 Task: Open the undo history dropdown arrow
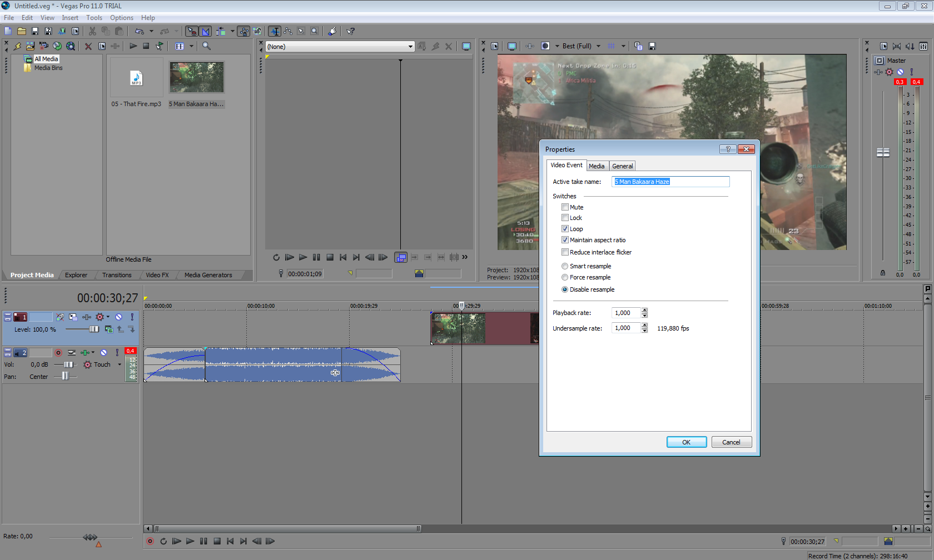tap(151, 31)
